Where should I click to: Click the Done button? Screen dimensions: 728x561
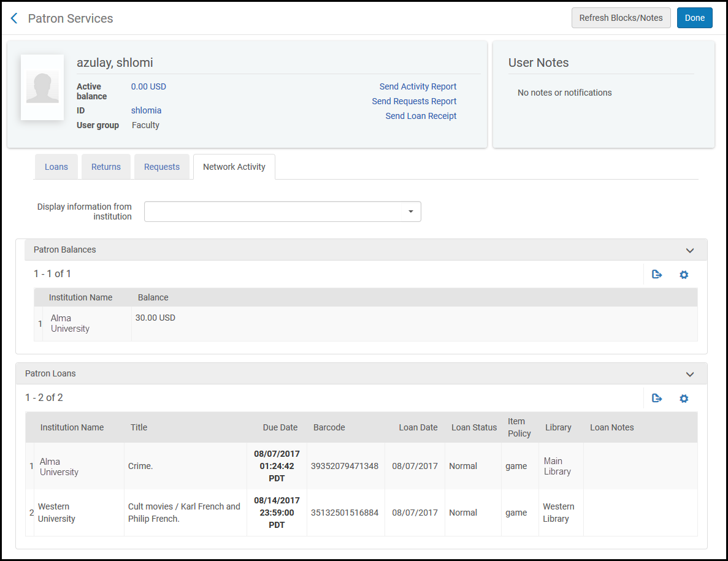coord(694,18)
